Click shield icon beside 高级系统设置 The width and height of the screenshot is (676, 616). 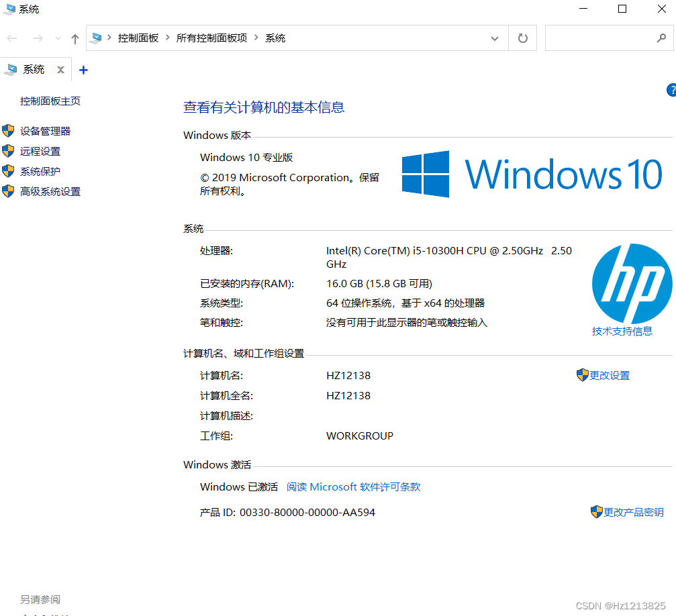pos(8,191)
